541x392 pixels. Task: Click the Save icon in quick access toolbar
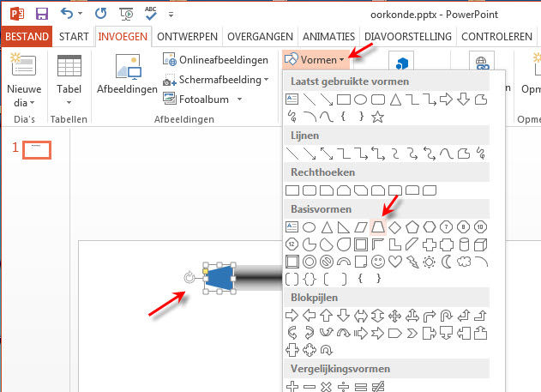(42, 14)
